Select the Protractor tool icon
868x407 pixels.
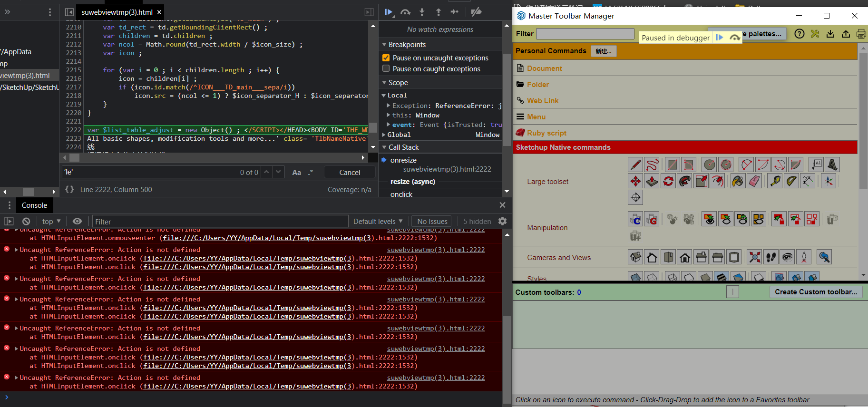(x=791, y=181)
